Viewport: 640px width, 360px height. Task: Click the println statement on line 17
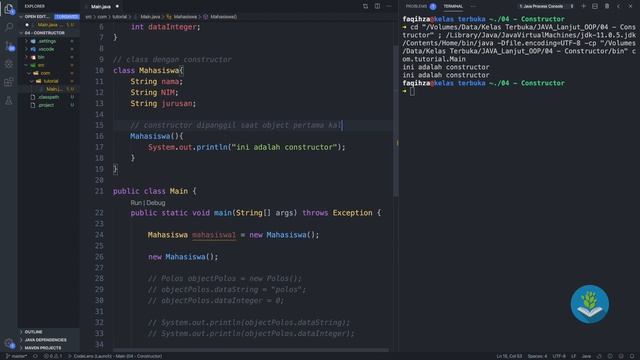pos(247,147)
